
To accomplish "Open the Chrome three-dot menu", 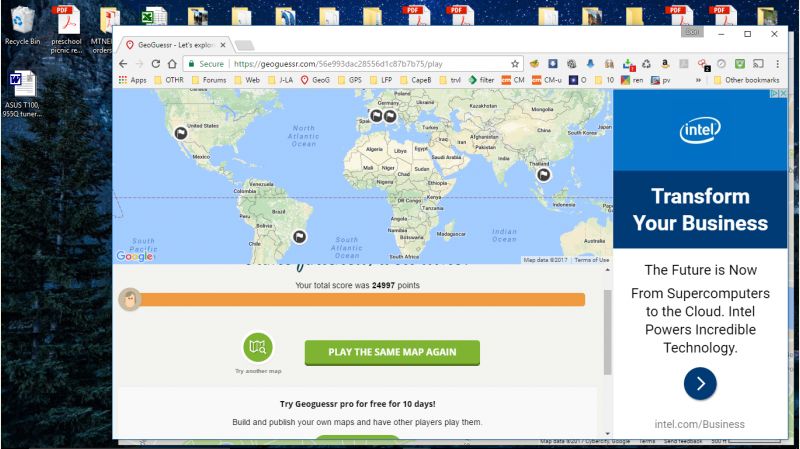I will pyautogui.click(x=778, y=64).
